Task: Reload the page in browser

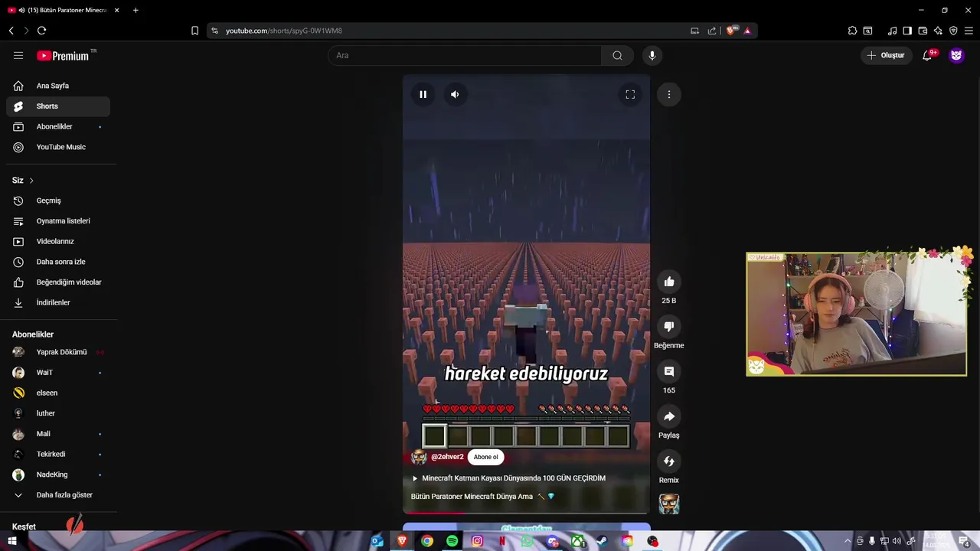Action: coord(41,31)
